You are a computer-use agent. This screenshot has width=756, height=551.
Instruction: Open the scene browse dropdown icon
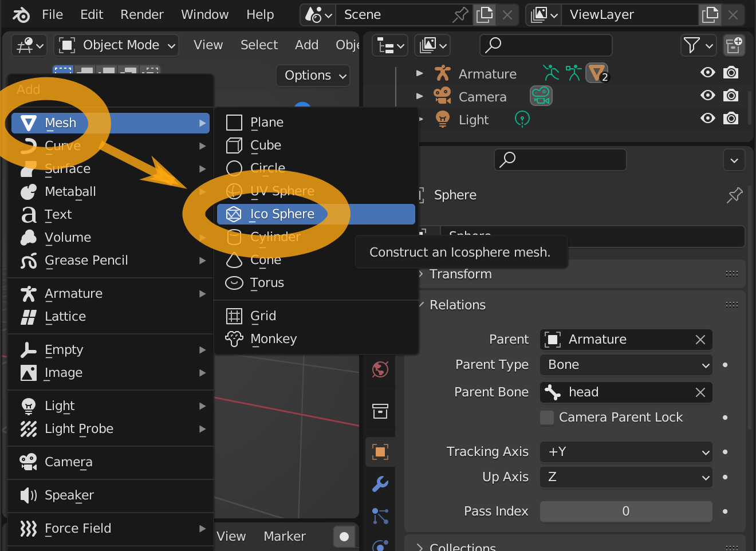pos(318,15)
